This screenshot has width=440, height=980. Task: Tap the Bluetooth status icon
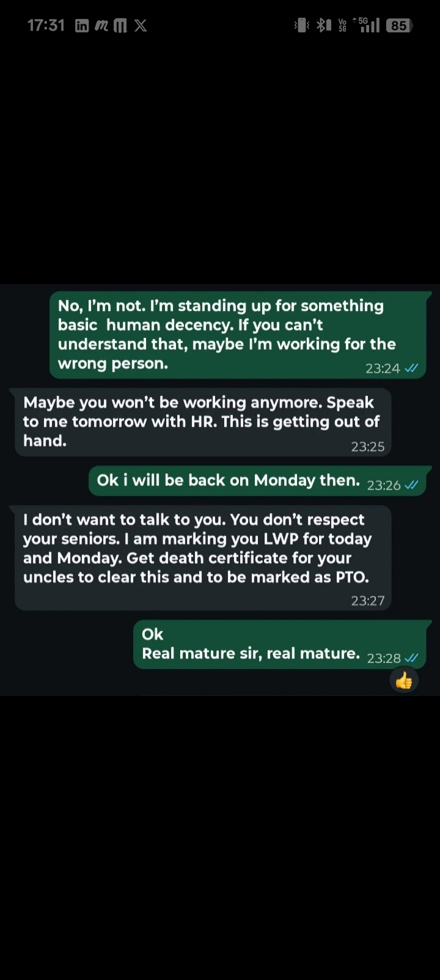323,26
